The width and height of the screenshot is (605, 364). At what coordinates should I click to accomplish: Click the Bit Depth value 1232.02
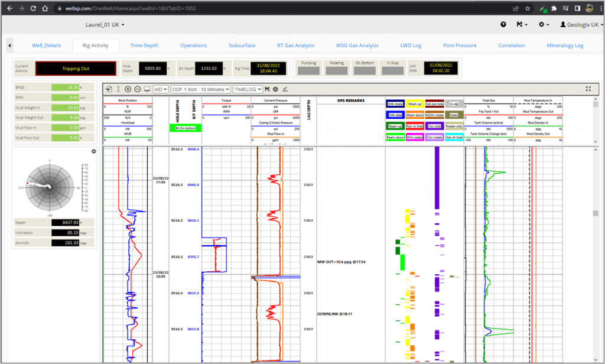point(209,69)
